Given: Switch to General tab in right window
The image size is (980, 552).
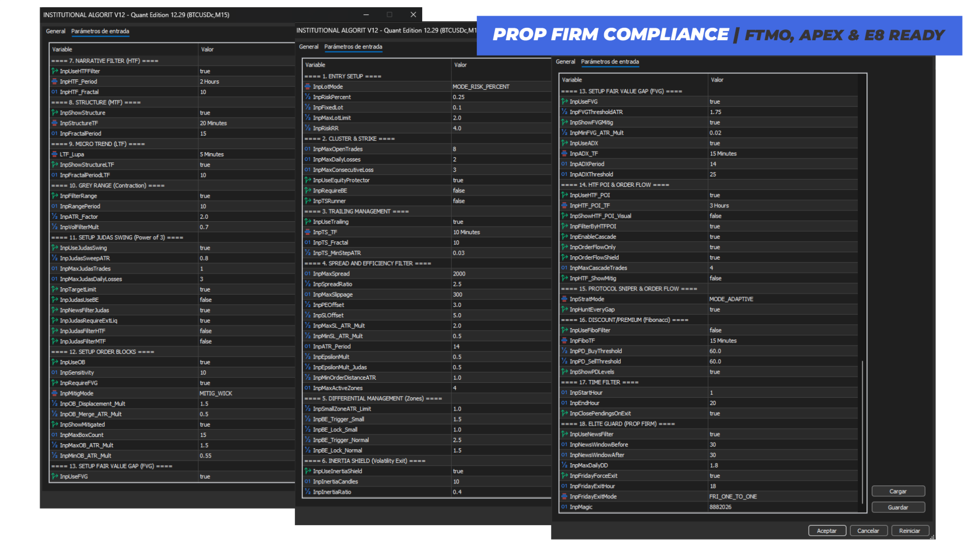Looking at the screenshot, I should tap(566, 62).
